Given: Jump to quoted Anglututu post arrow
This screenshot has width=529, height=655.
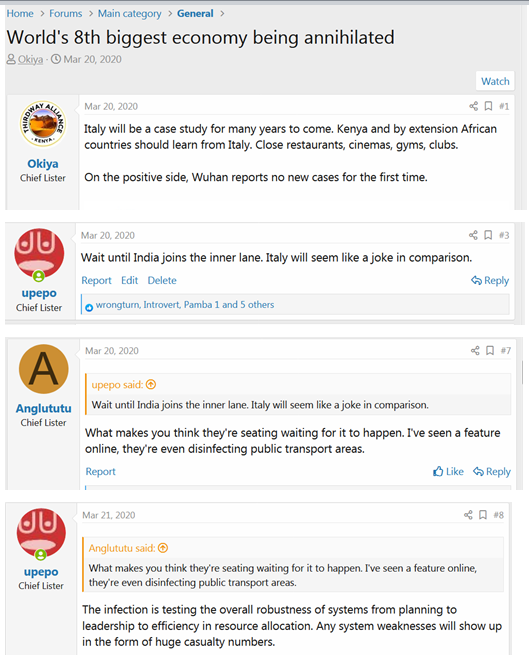Looking at the screenshot, I should pos(163,548).
